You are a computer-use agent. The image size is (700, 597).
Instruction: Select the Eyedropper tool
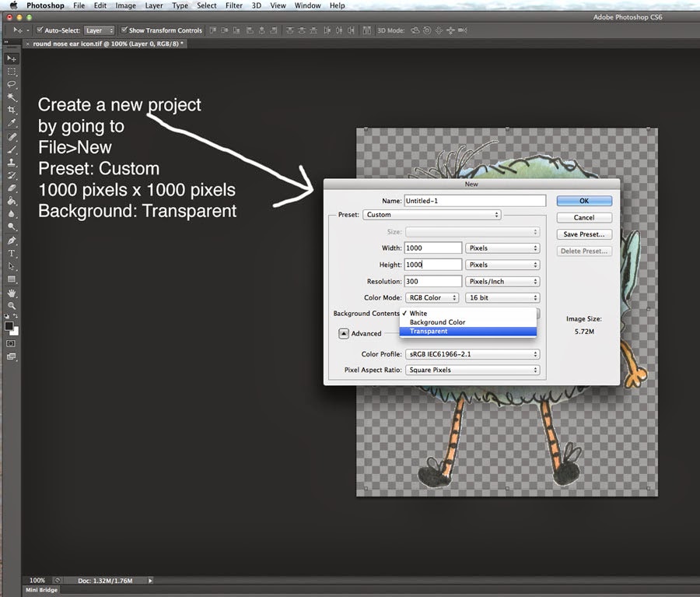click(x=12, y=122)
